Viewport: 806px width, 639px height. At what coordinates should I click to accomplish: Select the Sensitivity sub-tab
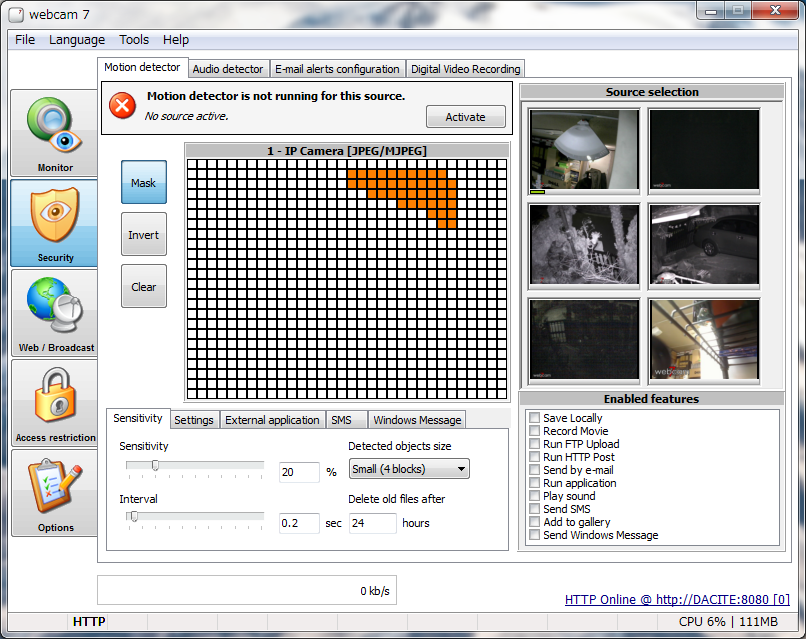[138, 418]
